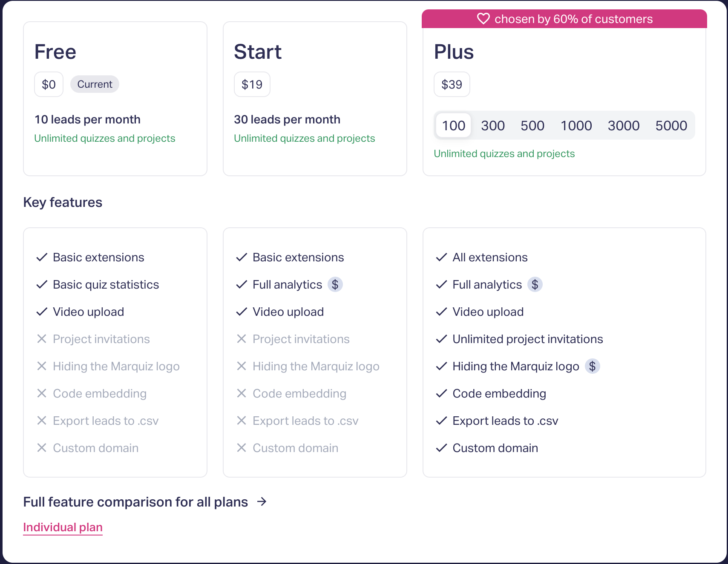Click the dollar icon beside Plus Full analytics
The width and height of the screenshot is (728, 564).
535,284
